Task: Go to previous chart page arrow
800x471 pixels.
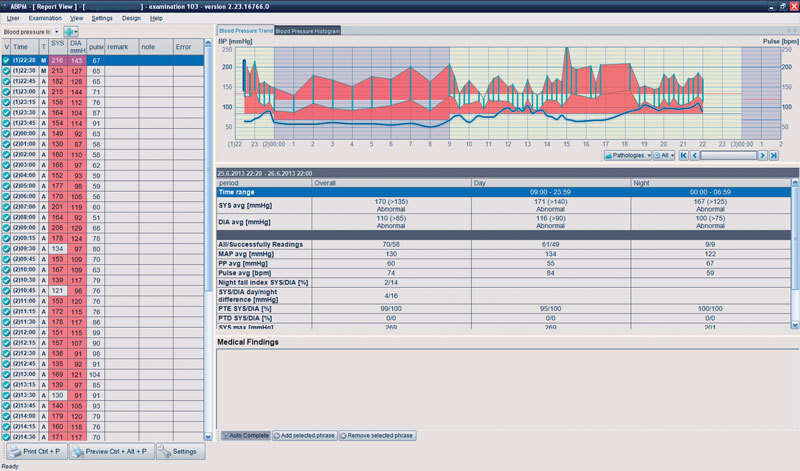Action: [x=694, y=156]
